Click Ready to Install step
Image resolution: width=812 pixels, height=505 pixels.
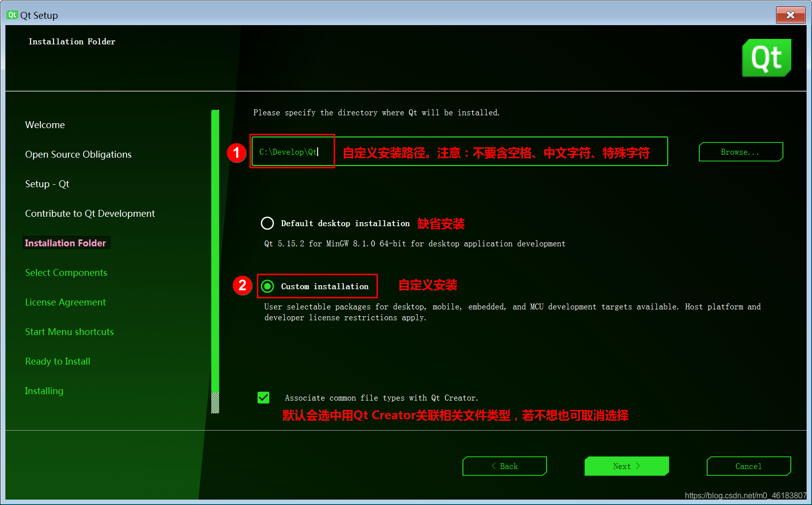coord(58,361)
